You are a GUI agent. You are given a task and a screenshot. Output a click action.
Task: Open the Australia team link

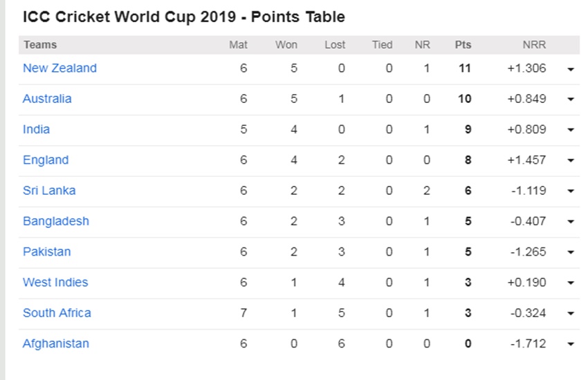[47, 99]
